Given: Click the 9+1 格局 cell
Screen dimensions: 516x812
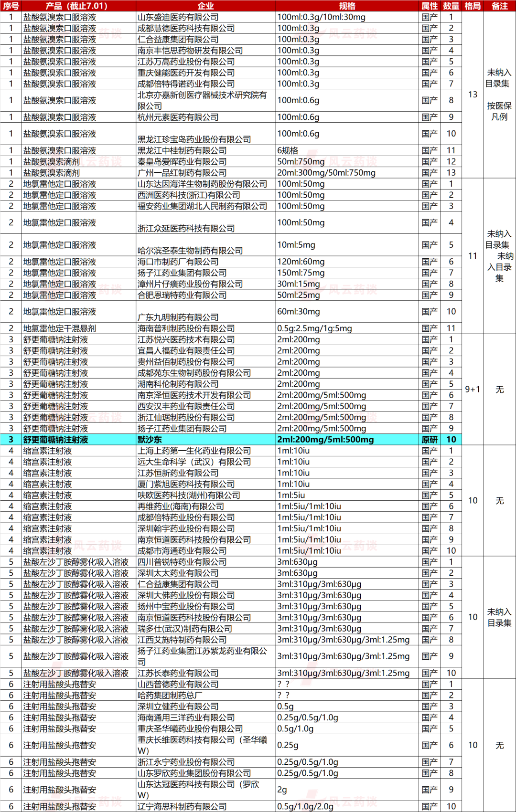Looking at the screenshot, I should 473,390.
